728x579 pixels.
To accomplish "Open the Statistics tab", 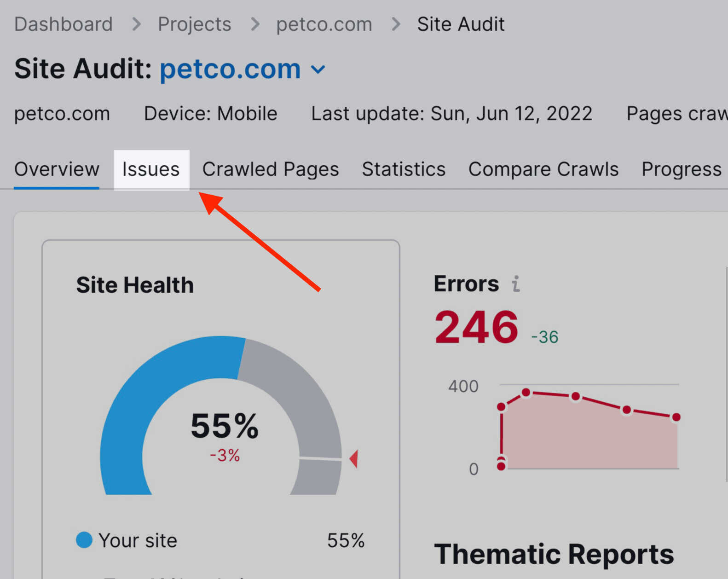I will 404,169.
